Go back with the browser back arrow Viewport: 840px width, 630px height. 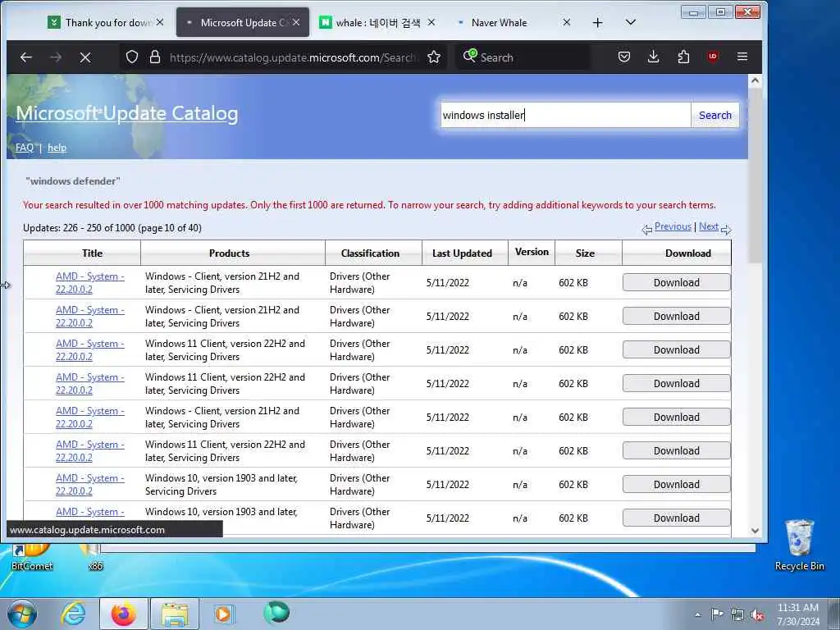click(25, 57)
